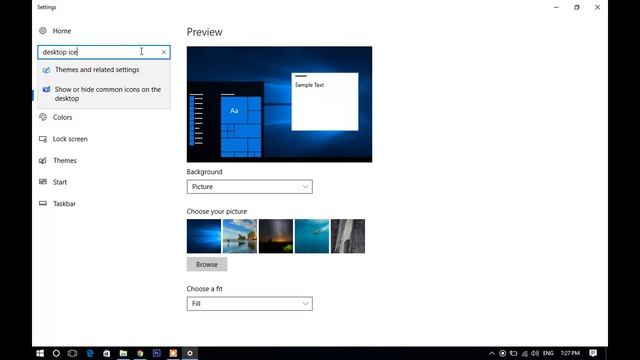Open the clock showing 7:27 PM
Image resolution: width=640 pixels, height=360 pixels.
[570, 353]
